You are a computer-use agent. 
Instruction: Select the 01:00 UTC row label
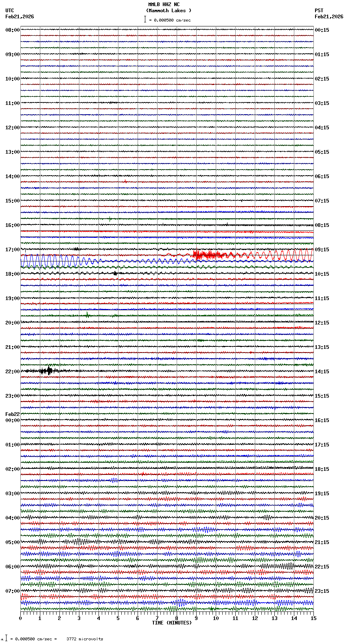tap(13, 445)
